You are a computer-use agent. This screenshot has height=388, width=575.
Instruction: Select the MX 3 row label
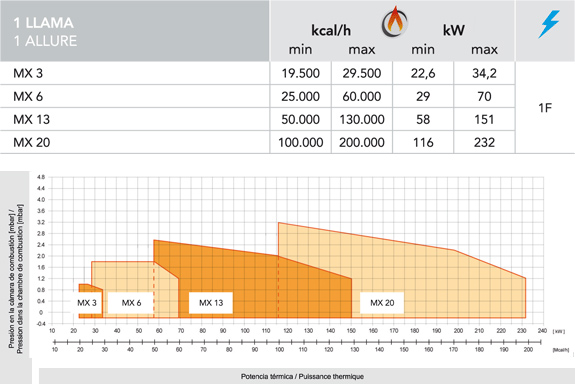[x=28, y=73]
